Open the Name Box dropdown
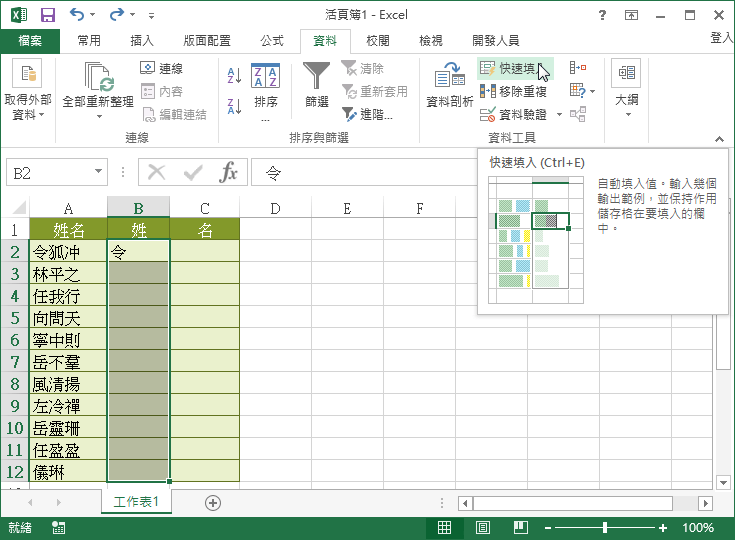 click(98, 172)
